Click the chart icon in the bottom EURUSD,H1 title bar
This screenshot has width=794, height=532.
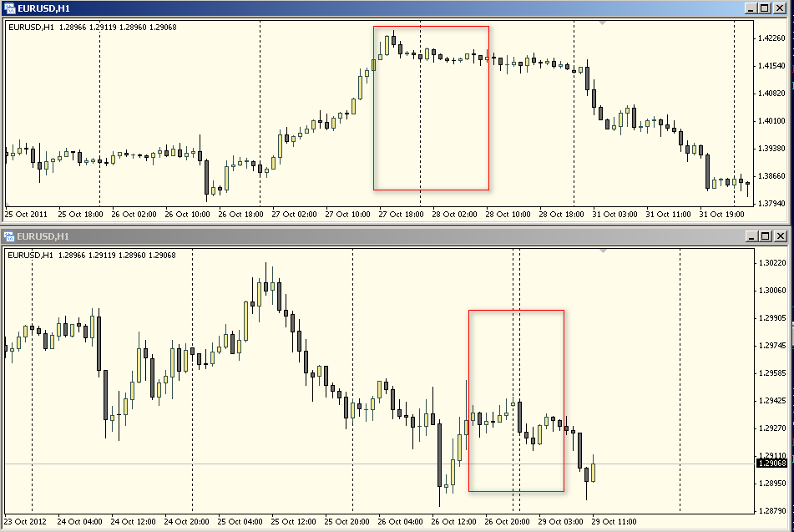[9, 236]
